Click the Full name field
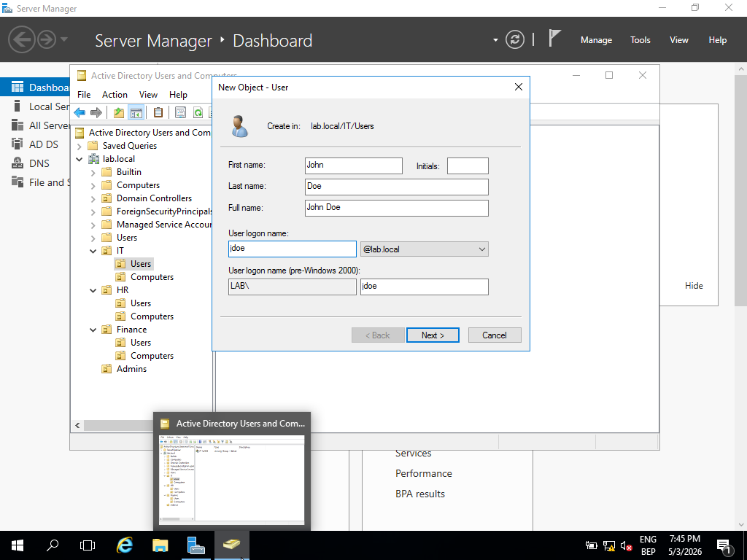This screenshot has height=560, width=747. (396, 208)
